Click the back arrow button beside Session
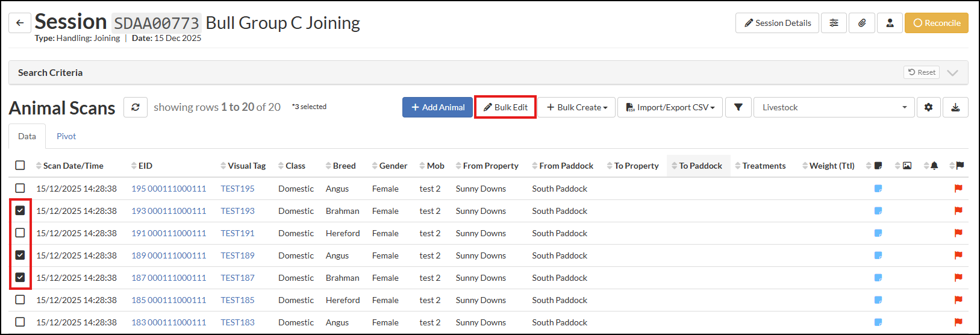Image resolution: width=980 pixels, height=335 pixels. tap(20, 23)
